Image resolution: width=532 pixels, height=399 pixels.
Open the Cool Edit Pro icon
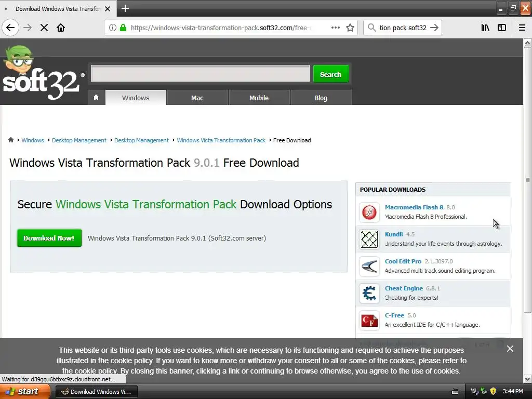[x=369, y=267]
